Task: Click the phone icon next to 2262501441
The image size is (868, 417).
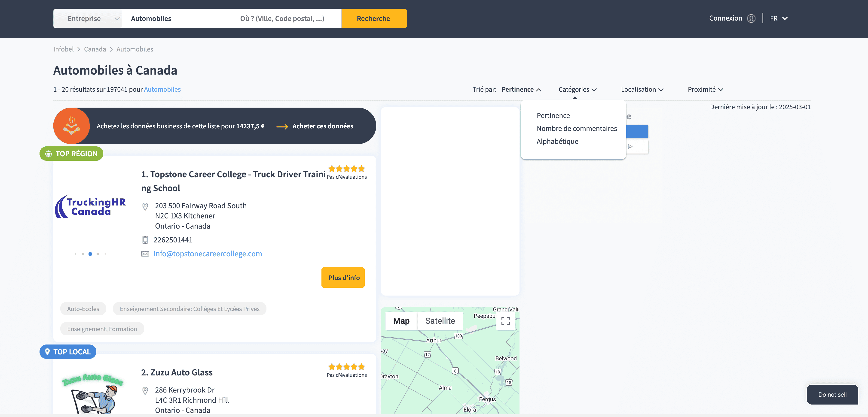Action: [145, 240]
